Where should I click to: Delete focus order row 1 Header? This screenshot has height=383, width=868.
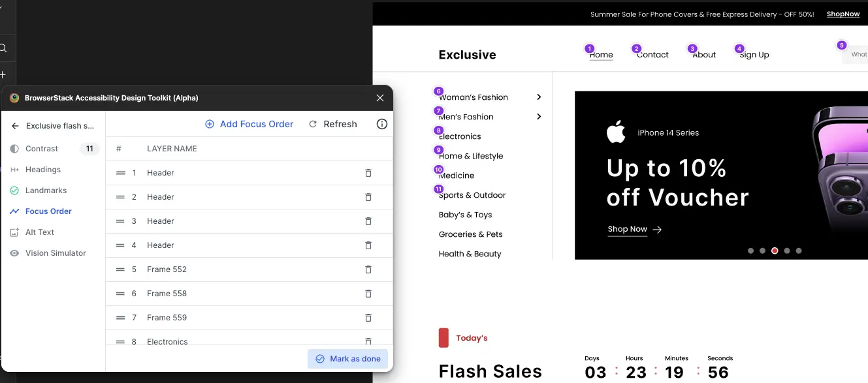click(x=368, y=173)
